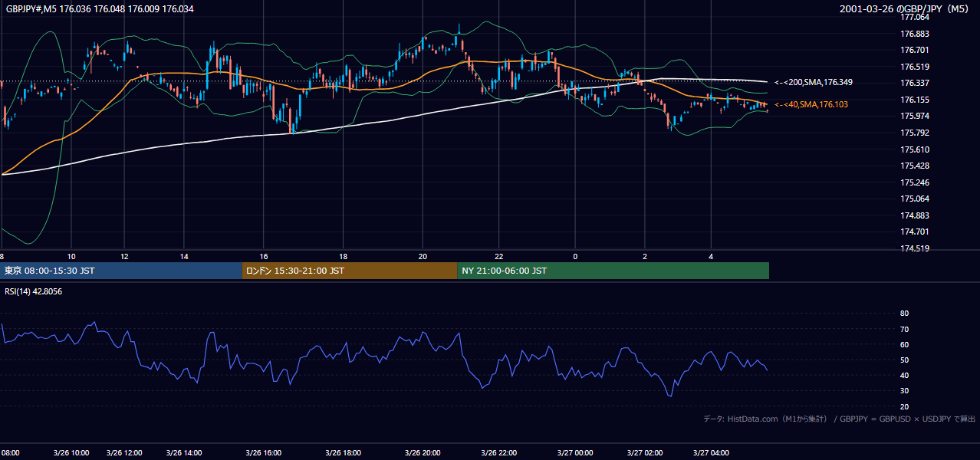Click the 3/26 16:00 time label
Image resolution: width=980 pixels, height=460 pixels.
tap(263, 452)
